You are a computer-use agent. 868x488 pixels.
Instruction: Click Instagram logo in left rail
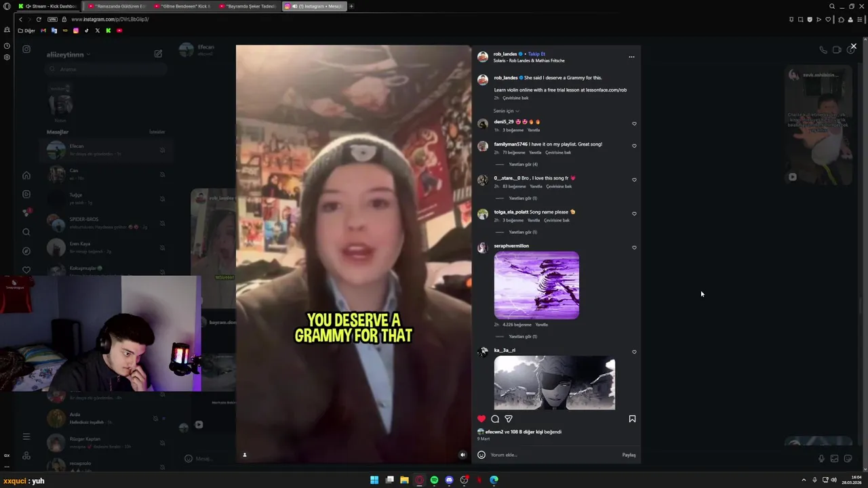click(26, 49)
